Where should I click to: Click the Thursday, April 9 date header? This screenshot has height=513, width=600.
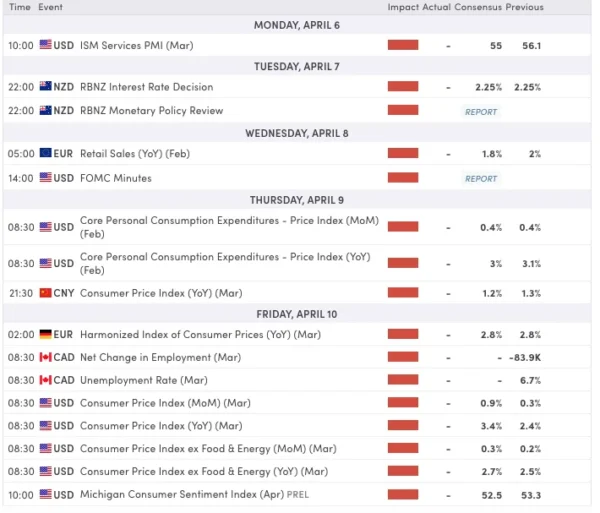(x=297, y=200)
